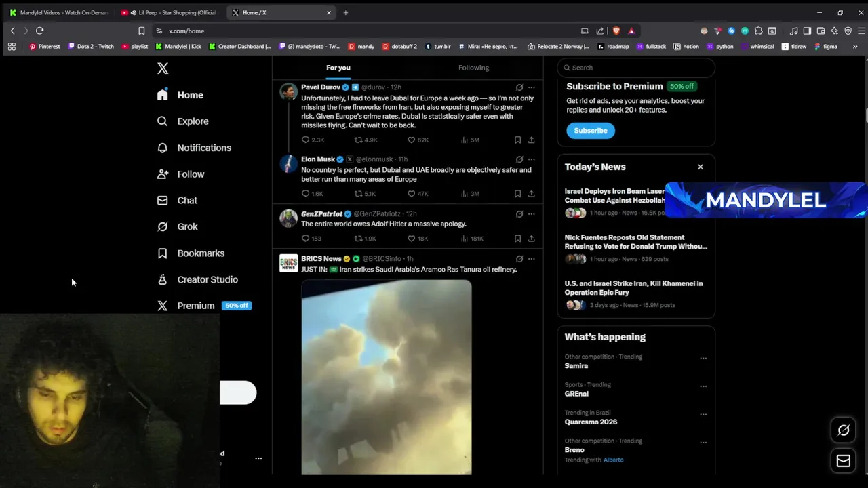The width and height of the screenshot is (868, 488).
Task: Click the X search field
Action: pos(636,68)
